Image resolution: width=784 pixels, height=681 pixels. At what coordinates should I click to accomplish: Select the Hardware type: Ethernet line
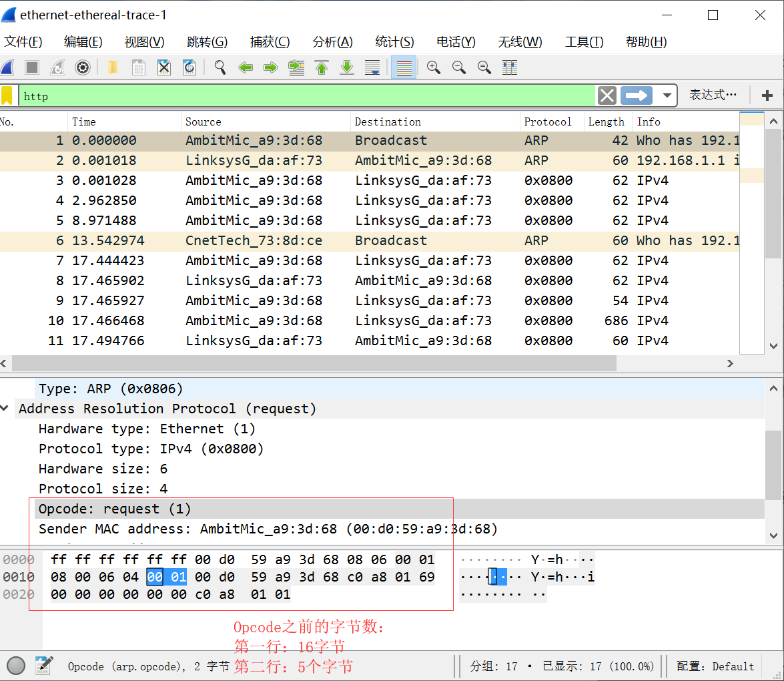coord(147,429)
